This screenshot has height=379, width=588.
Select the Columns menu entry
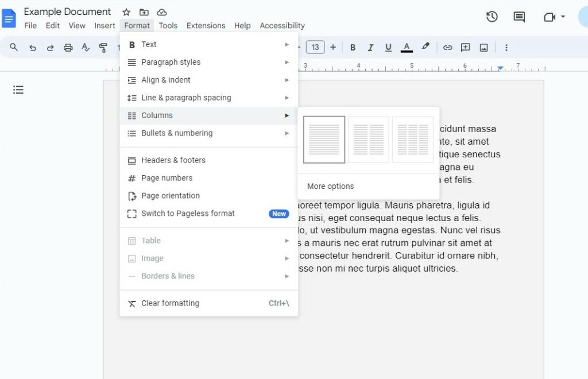(x=209, y=115)
